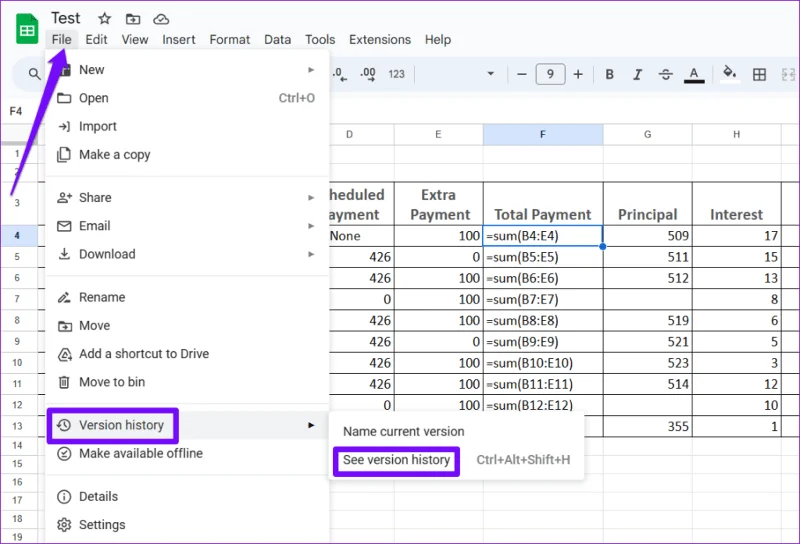The width and height of the screenshot is (800, 544).
Task: Decrease decimal places in toolbar
Action: click(340, 75)
